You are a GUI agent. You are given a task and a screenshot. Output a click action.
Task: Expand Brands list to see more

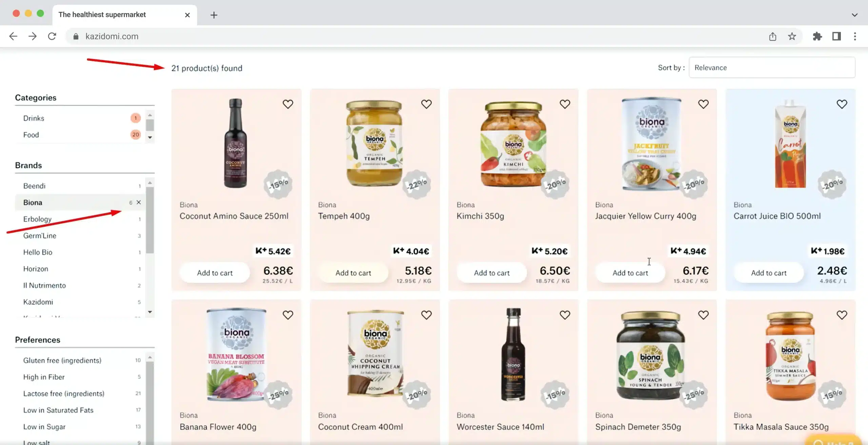tap(150, 311)
